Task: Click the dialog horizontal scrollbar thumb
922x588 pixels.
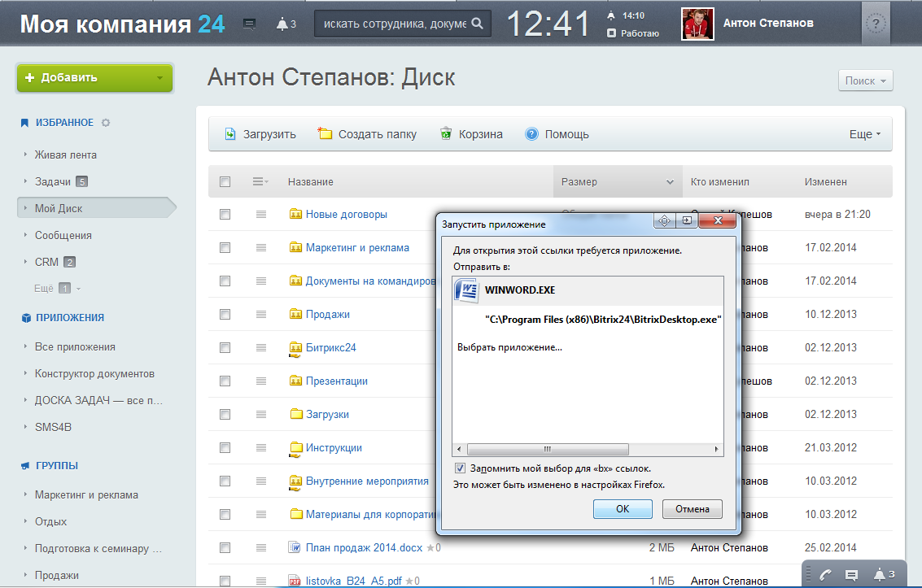Action: pyautogui.click(x=548, y=450)
